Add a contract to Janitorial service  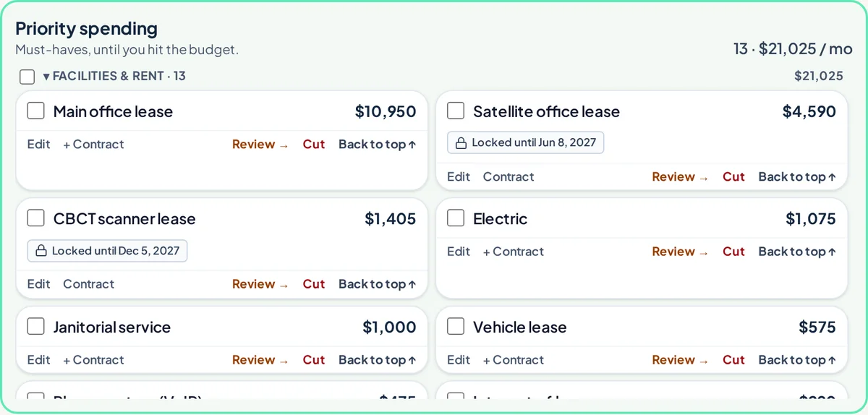click(93, 359)
